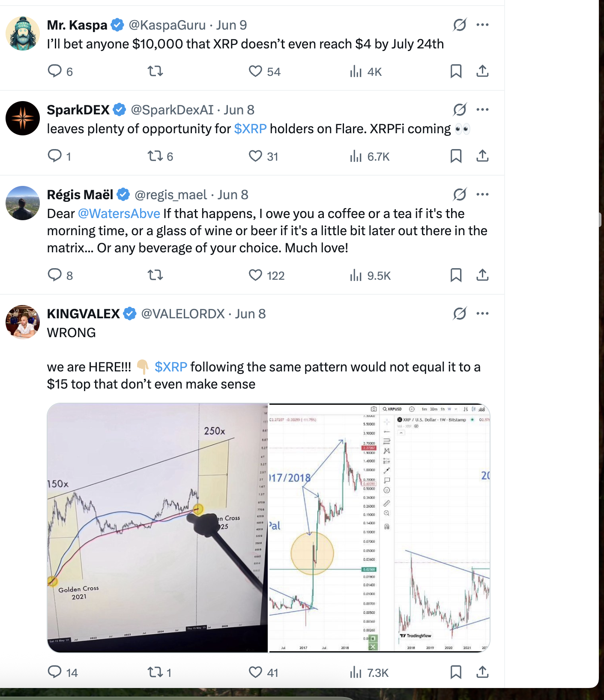The height and width of the screenshot is (700, 604).
Task: Like Mr. Kaspa's post with 54 likes
Action: [256, 71]
